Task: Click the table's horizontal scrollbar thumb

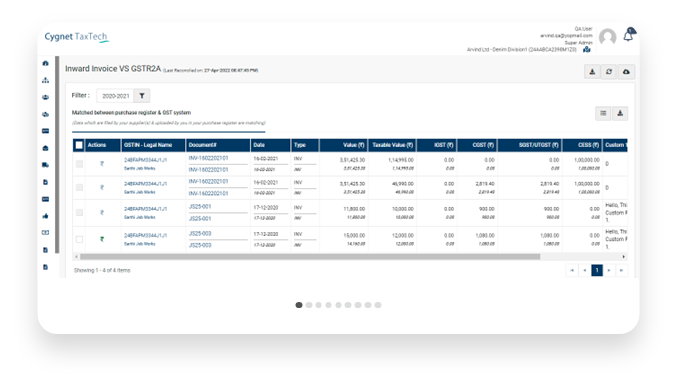Action: (310, 257)
